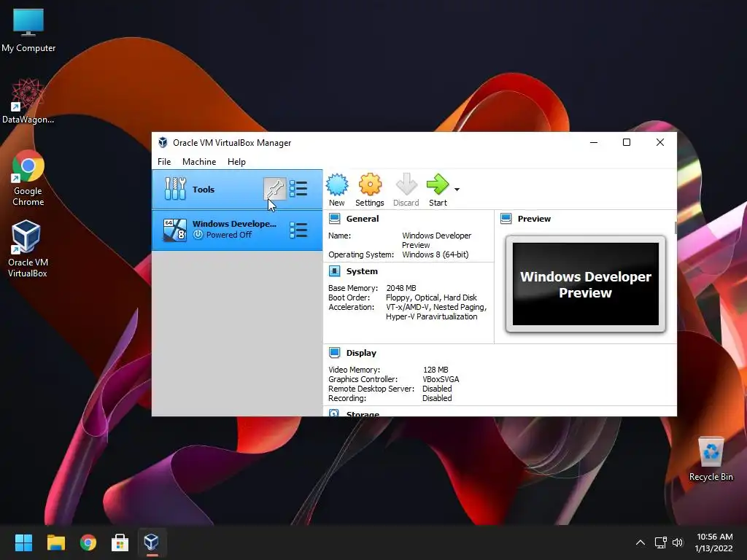Open the Windows Developer Preview machine menu icon
747x560 pixels.
(x=298, y=230)
